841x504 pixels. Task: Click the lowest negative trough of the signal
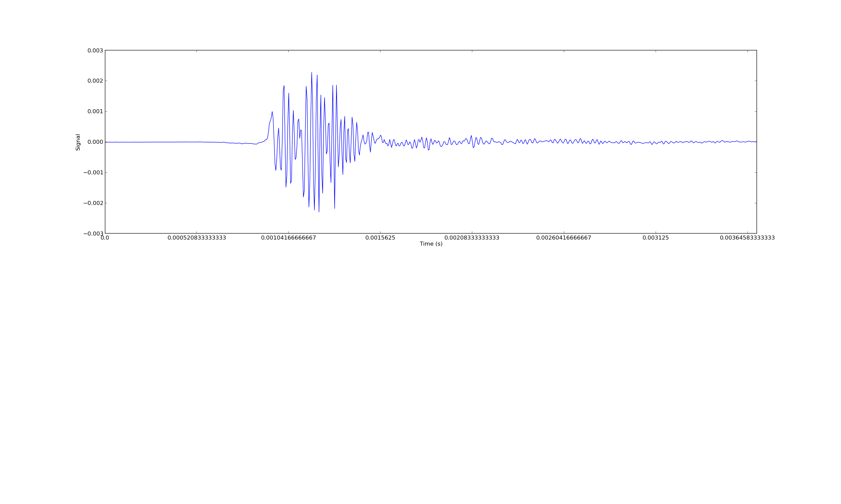pos(319,212)
